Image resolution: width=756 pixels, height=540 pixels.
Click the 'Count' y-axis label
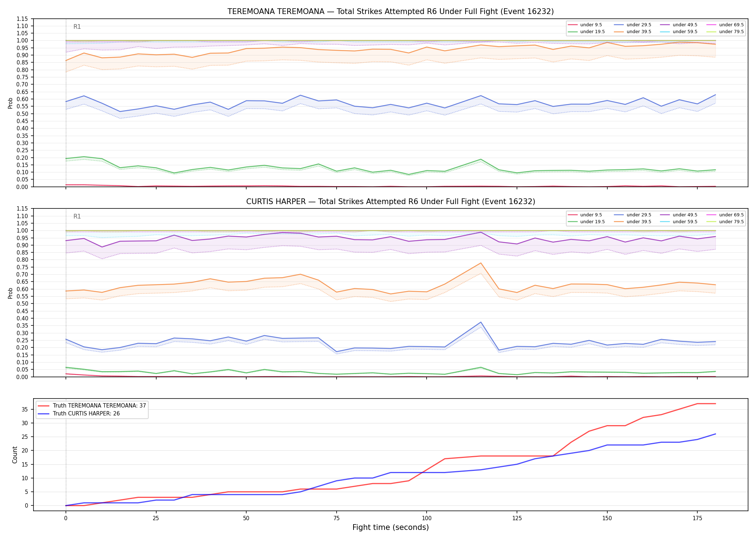15,455
